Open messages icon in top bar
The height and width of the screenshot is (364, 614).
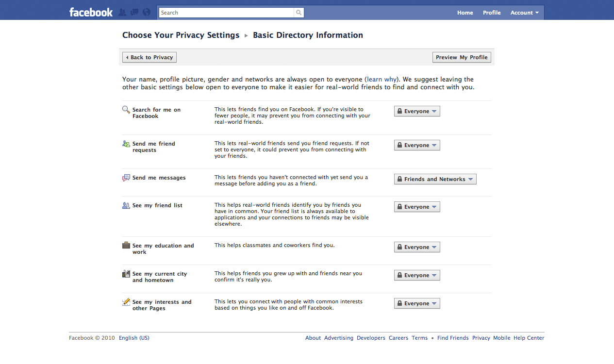click(134, 13)
